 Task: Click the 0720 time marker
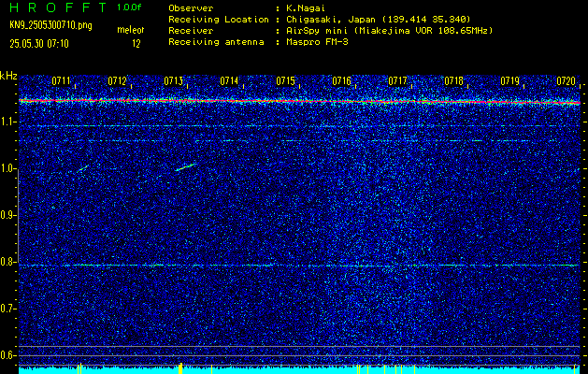(566, 81)
